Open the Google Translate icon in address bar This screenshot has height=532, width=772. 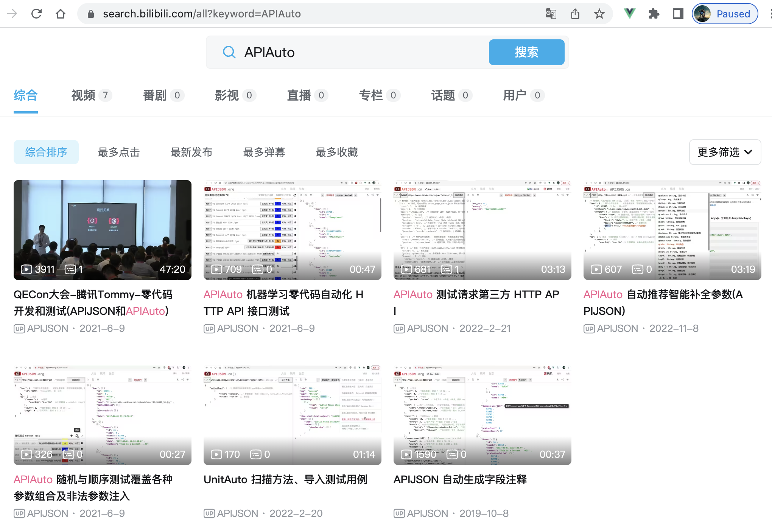(x=551, y=14)
